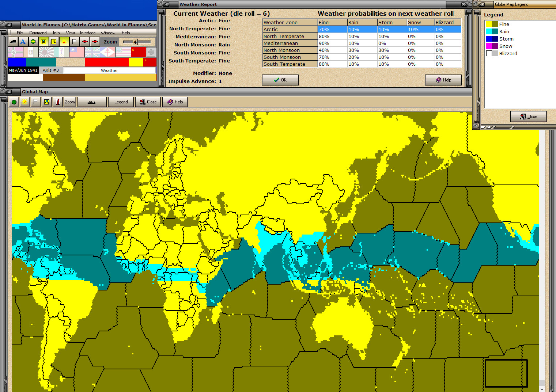Open the Interface menu
Image resolution: width=556 pixels, height=392 pixels.
point(88,33)
